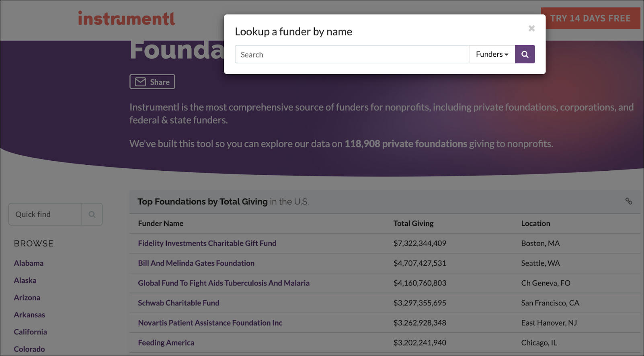Click the Lookup a funder by name title
644x356 pixels.
point(293,31)
